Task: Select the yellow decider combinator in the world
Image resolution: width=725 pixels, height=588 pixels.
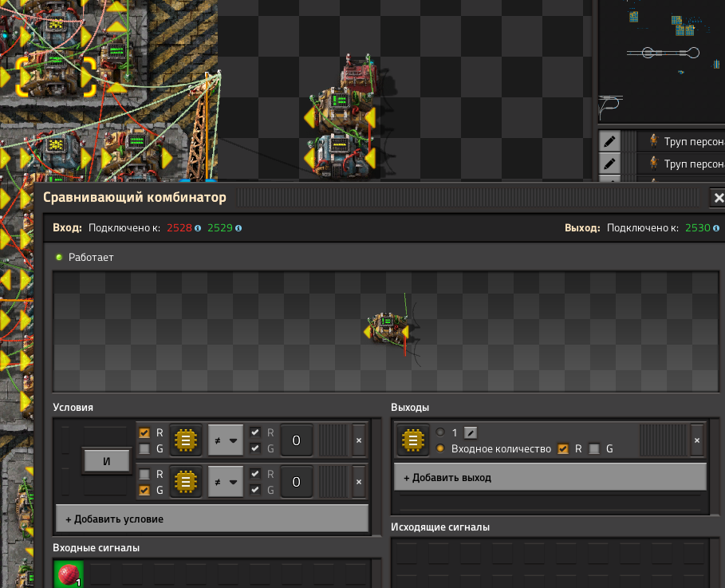Action: [x=340, y=111]
